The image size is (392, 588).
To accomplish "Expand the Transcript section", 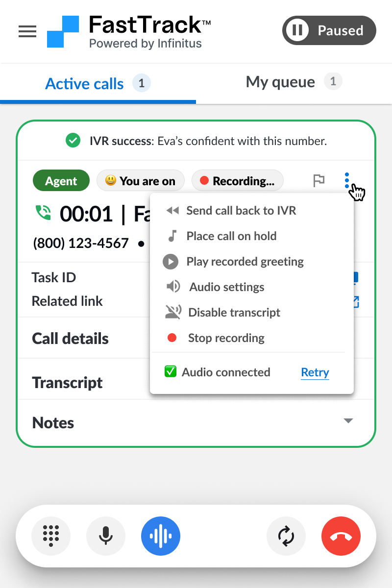I will coord(67,383).
